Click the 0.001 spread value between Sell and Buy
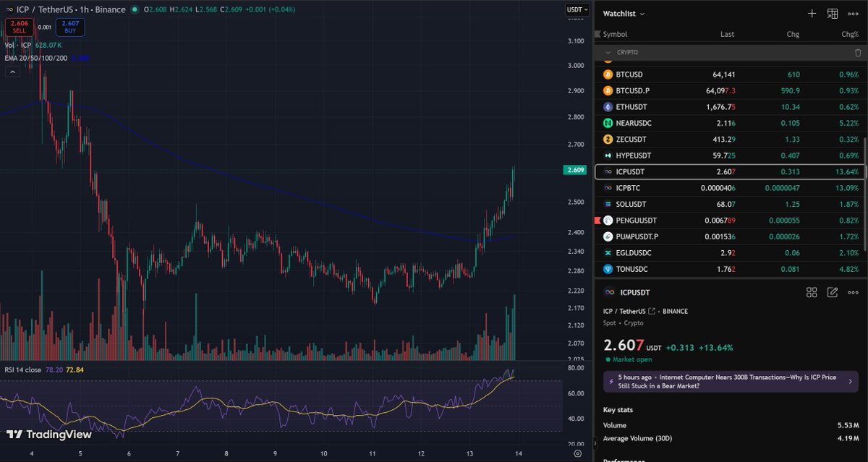Viewport: 868px width, 462px height. [44, 27]
